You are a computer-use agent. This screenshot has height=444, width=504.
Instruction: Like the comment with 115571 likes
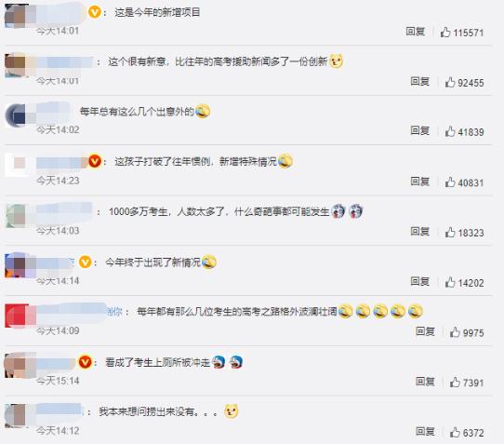point(445,33)
